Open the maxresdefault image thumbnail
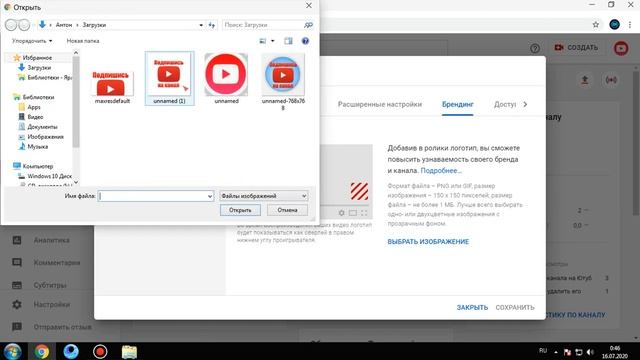Viewport: 640px width, 360px height. 112,83
